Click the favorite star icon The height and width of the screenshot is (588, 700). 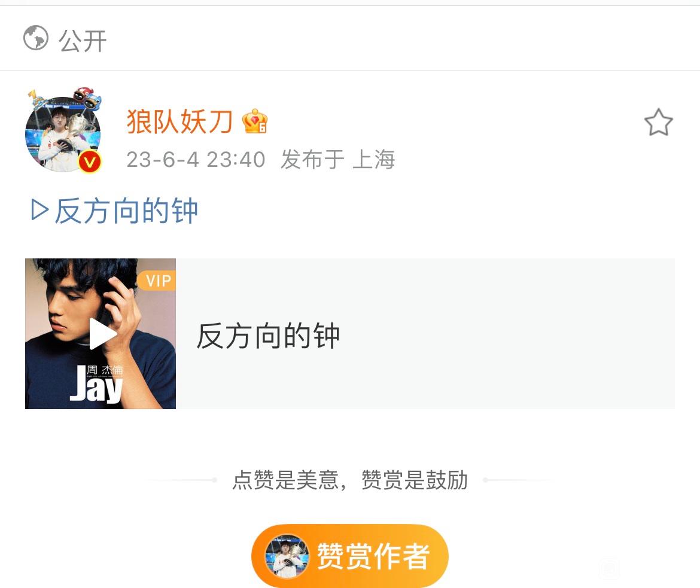[x=658, y=123]
